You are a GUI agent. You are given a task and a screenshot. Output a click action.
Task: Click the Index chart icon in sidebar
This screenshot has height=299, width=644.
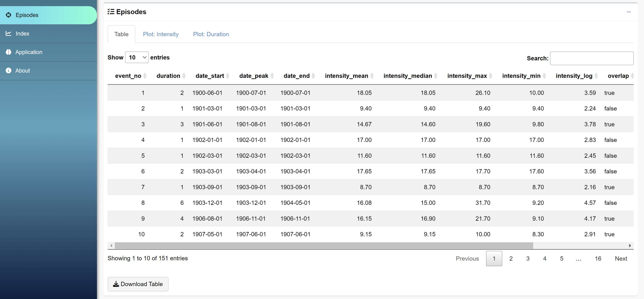[x=8, y=33]
